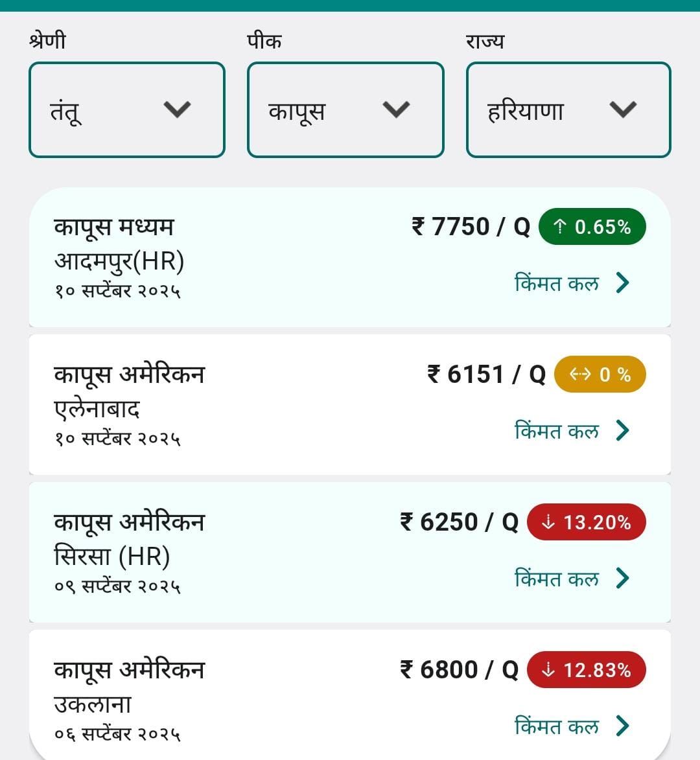This screenshot has height=760, width=700.
Task: Tap the red 12.83% down badge
Action: click(x=587, y=670)
